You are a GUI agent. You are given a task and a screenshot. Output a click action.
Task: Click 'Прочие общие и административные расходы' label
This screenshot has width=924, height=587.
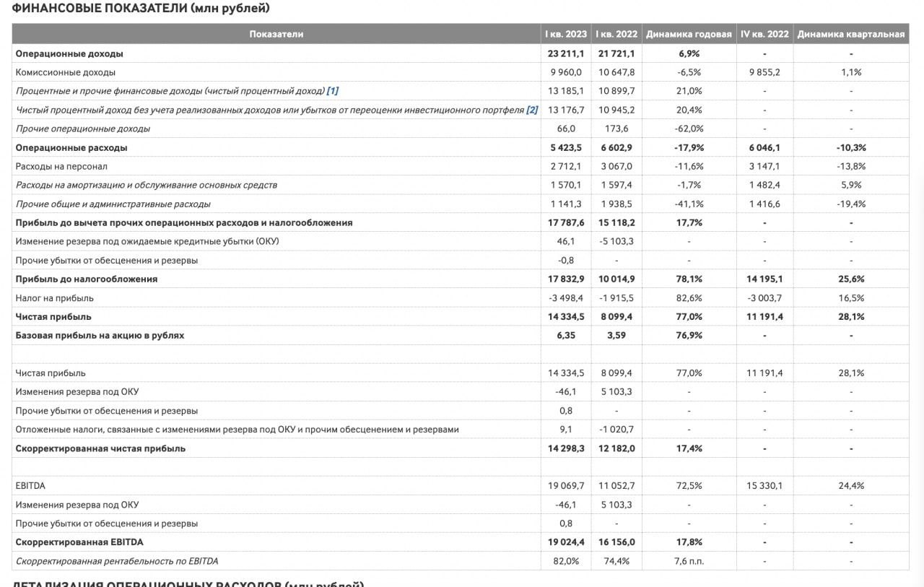(x=113, y=204)
